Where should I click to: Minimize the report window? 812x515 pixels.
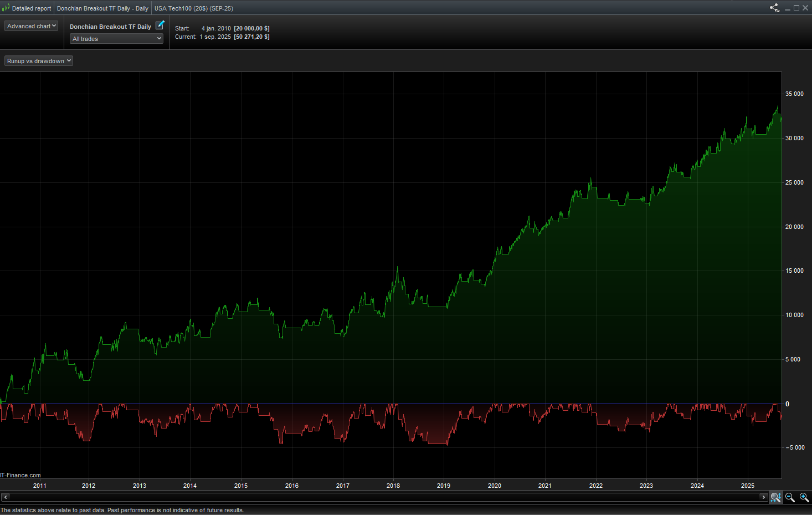coord(788,8)
